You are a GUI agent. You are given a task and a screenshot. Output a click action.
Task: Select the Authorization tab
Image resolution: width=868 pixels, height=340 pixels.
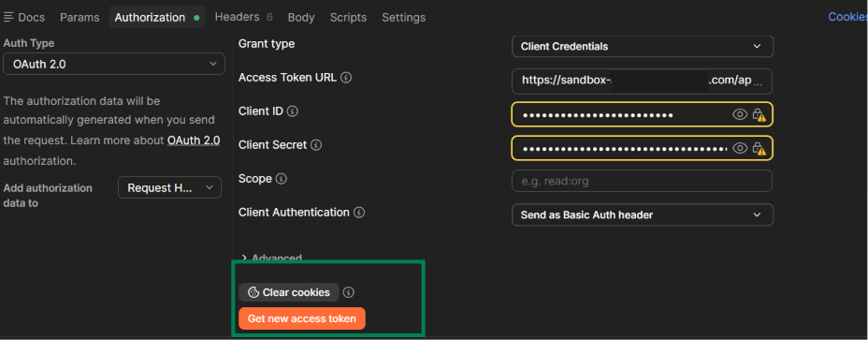pyautogui.click(x=156, y=17)
